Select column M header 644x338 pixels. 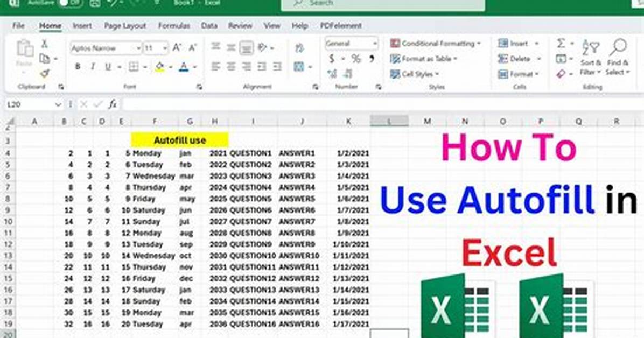(x=427, y=121)
